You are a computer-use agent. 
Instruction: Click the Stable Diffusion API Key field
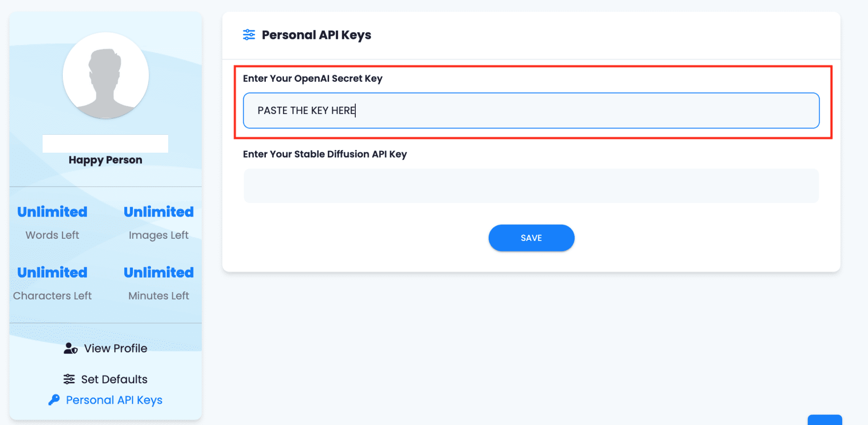[x=531, y=186]
